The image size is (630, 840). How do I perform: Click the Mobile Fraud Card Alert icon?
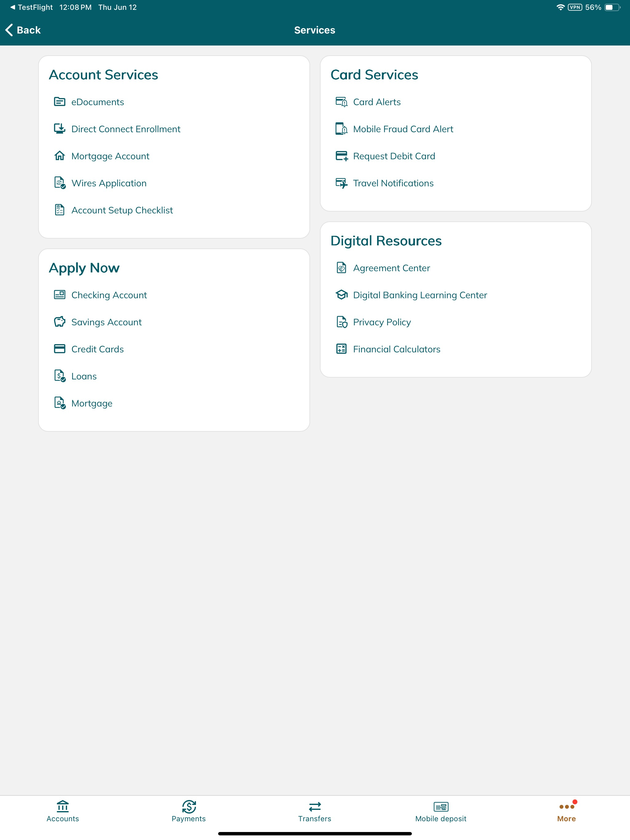(x=341, y=129)
